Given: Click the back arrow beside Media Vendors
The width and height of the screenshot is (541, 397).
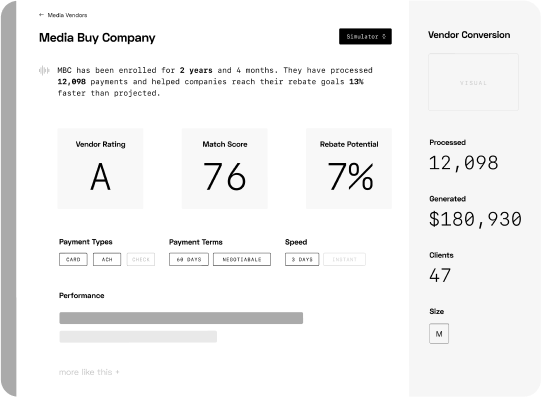Looking at the screenshot, I should tap(41, 15).
